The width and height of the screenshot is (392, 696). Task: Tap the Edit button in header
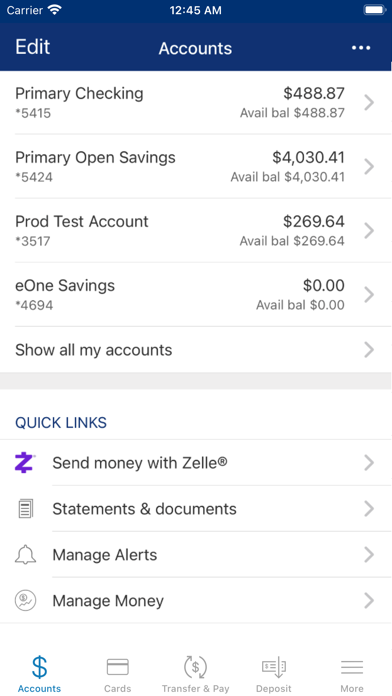tap(32, 47)
